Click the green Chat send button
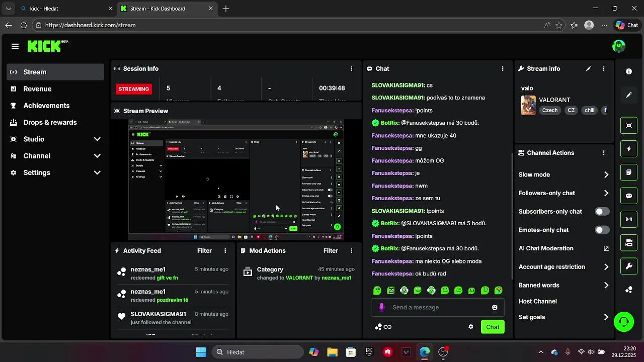The height and width of the screenshot is (362, 644). click(493, 327)
